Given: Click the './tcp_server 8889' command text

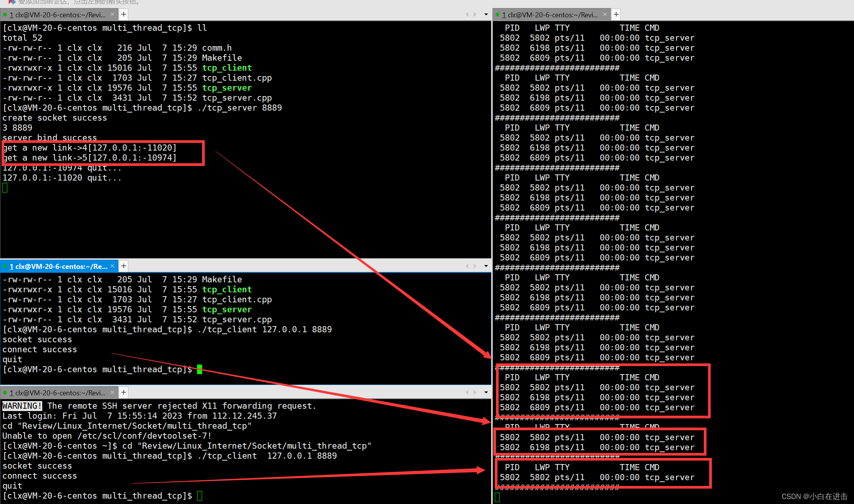Looking at the screenshot, I should click(x=239, y=108).
